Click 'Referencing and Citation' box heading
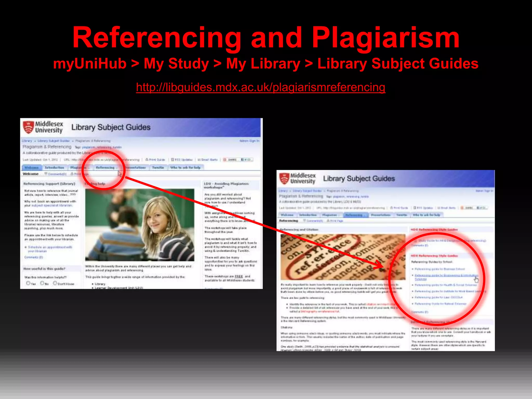532x399 pixels. [299, 230]
